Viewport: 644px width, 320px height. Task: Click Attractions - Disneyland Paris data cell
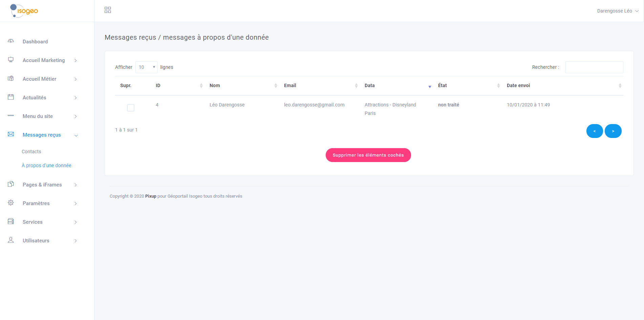390,109
